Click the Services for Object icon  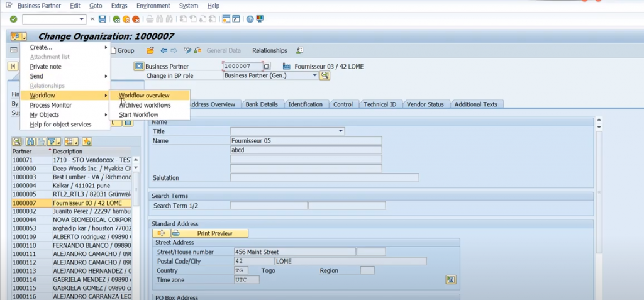(x=16, y=36)
